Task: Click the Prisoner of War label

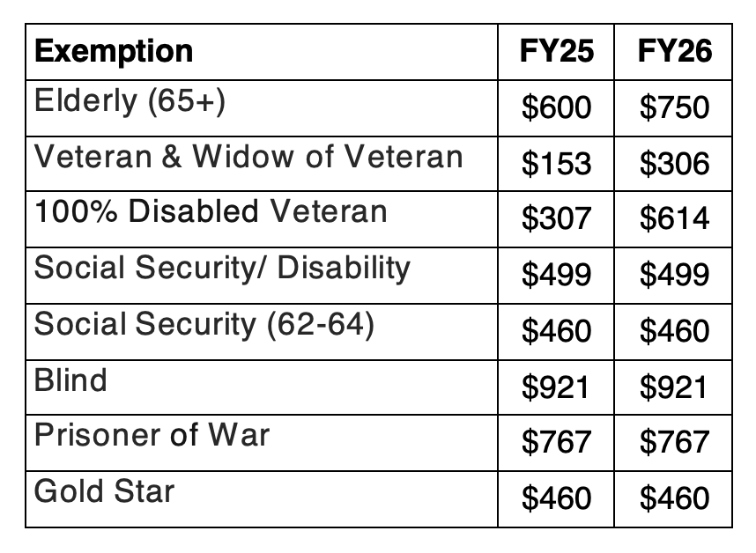Action: (152, 435)
